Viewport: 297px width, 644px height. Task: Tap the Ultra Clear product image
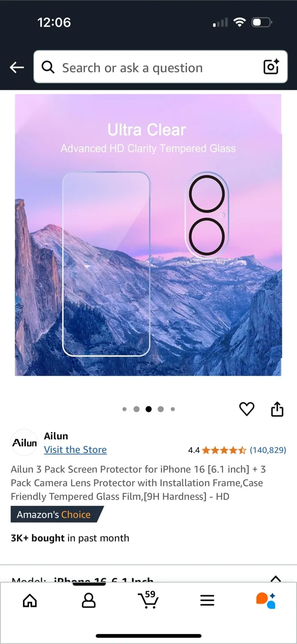pos(148,235)
